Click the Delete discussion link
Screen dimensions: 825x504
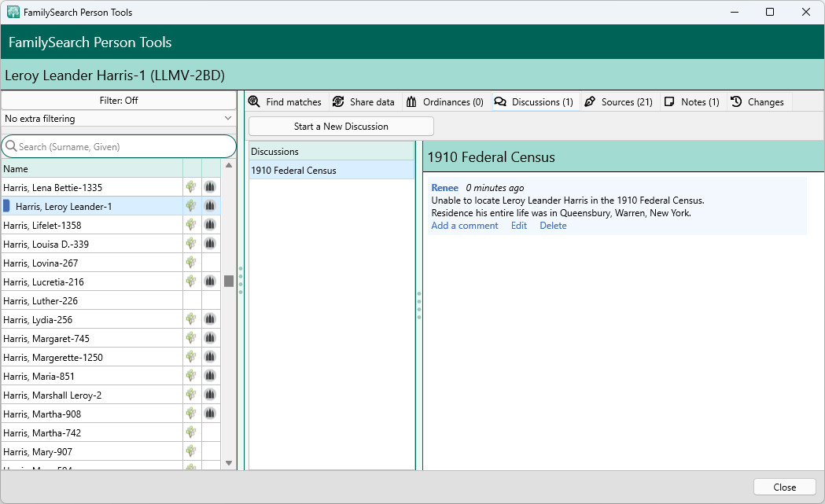click(x=553, y=226)
